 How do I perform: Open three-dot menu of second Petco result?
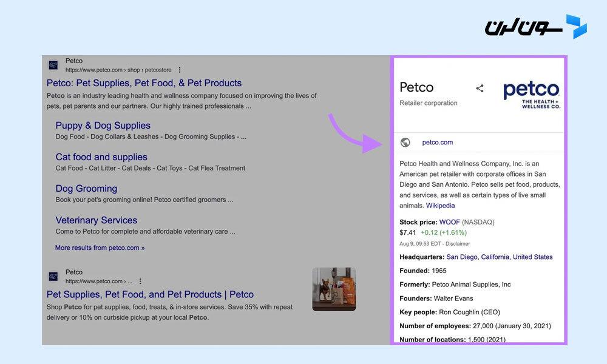(x=140, y=281)
